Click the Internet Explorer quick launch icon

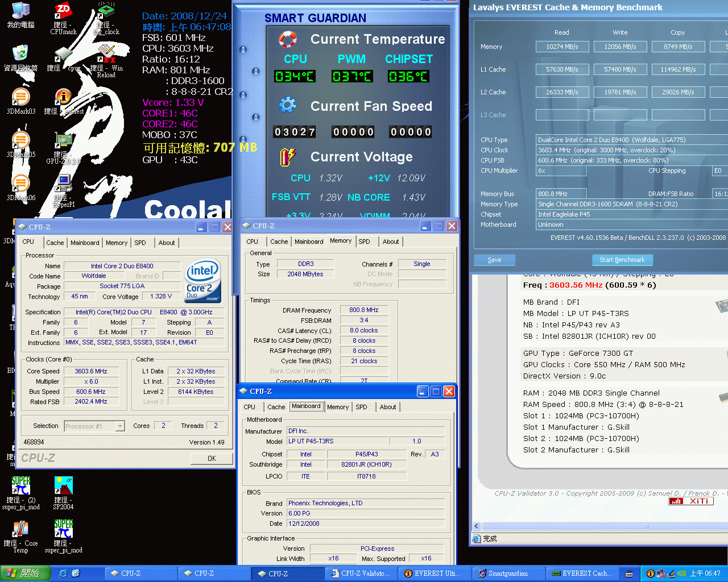(x=63, y=573)
